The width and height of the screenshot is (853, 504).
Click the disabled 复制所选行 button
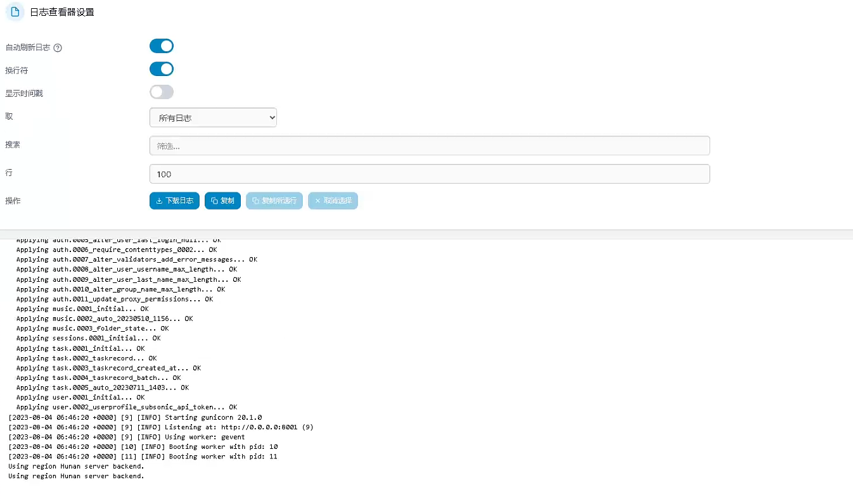(274, 200)
